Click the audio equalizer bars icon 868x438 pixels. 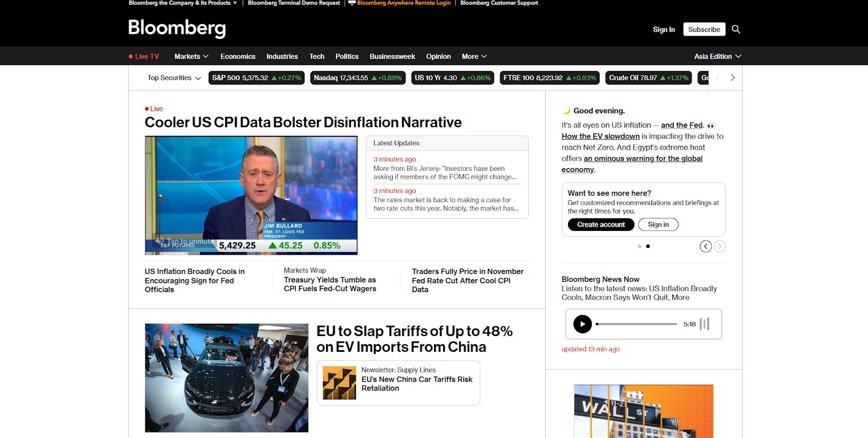pyautogui.click(x=705, y=324)
